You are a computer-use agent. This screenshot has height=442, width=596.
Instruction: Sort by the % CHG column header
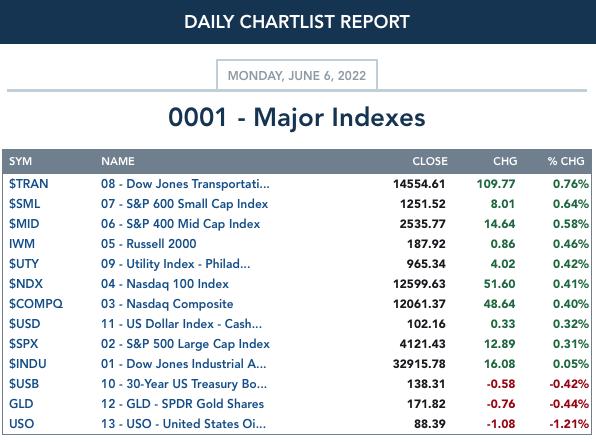point(566,161)
